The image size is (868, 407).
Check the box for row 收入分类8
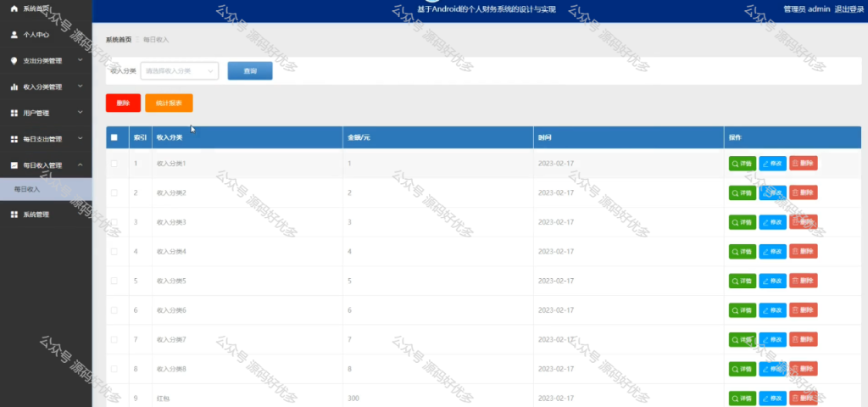click(114, 369)
